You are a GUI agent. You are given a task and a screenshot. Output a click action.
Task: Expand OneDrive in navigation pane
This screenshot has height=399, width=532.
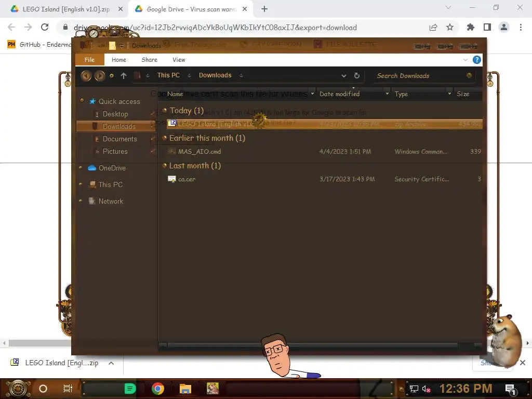(x=81, y=168)
